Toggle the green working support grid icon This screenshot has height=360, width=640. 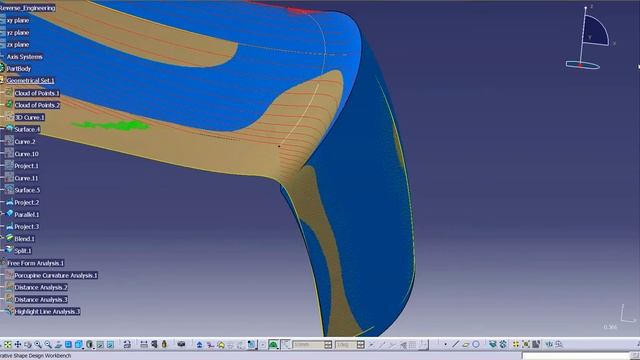coord(273,344)
